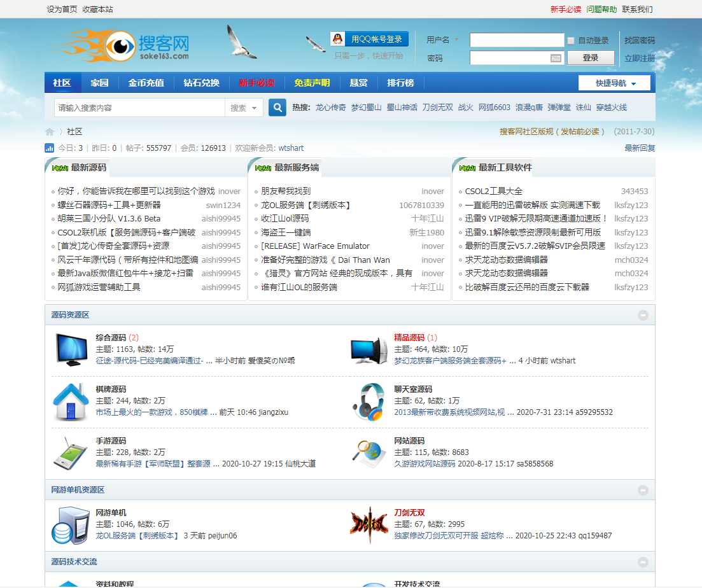Click the blue magnifier search button

pos(277,108)
